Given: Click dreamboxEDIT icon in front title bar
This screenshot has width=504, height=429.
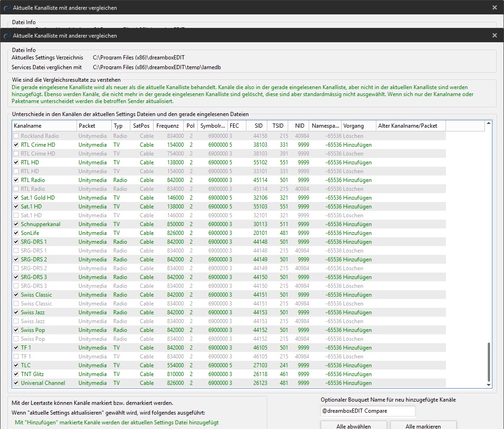Looking at the screenshot, I should click(x=7, y=35).
